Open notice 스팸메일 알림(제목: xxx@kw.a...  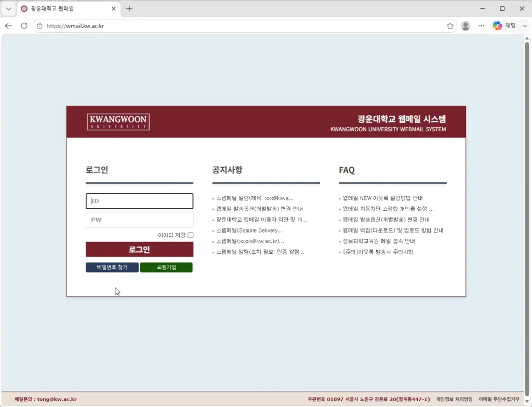255,198
